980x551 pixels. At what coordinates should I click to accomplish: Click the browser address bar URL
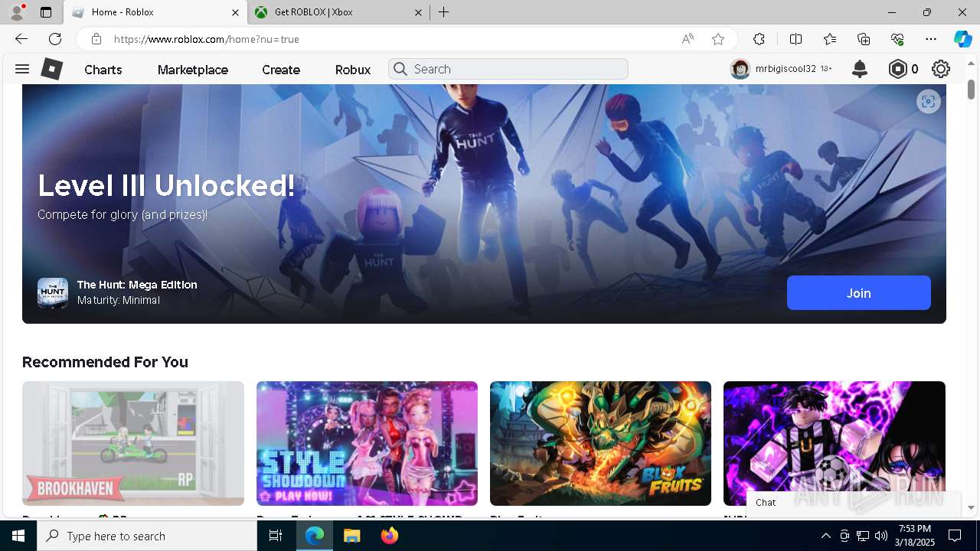pos(207,39)
